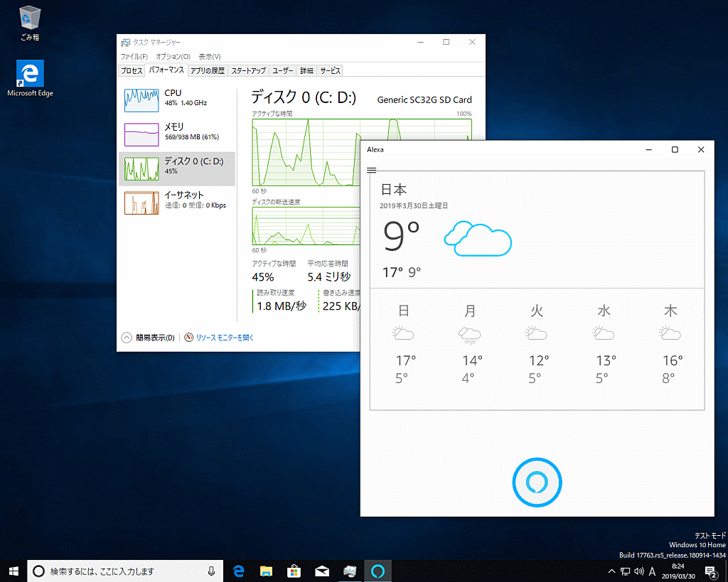Select the イーサネット graph thumbnail

pos(141,203)
